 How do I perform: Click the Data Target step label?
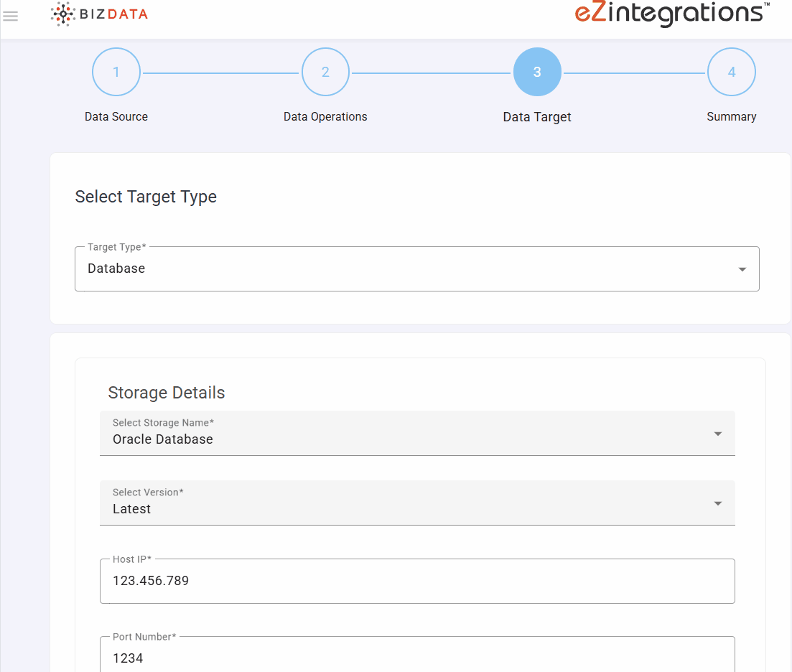coord(537,117)
